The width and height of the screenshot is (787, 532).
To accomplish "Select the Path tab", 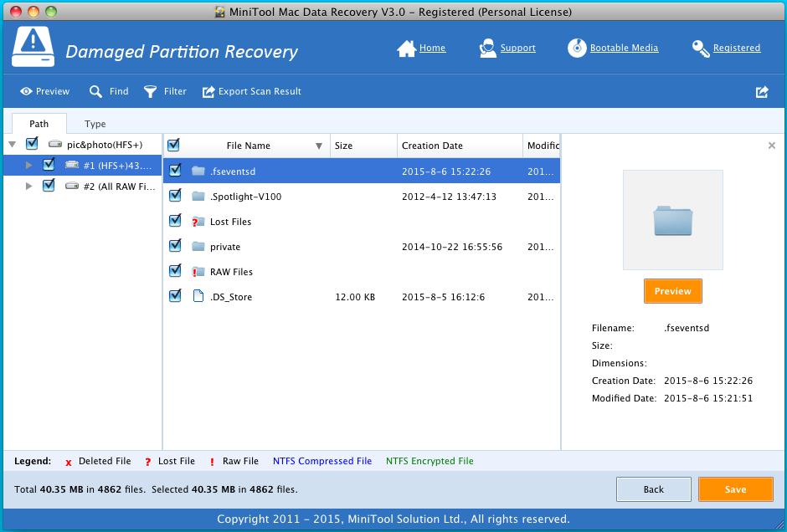I will 39,124.
